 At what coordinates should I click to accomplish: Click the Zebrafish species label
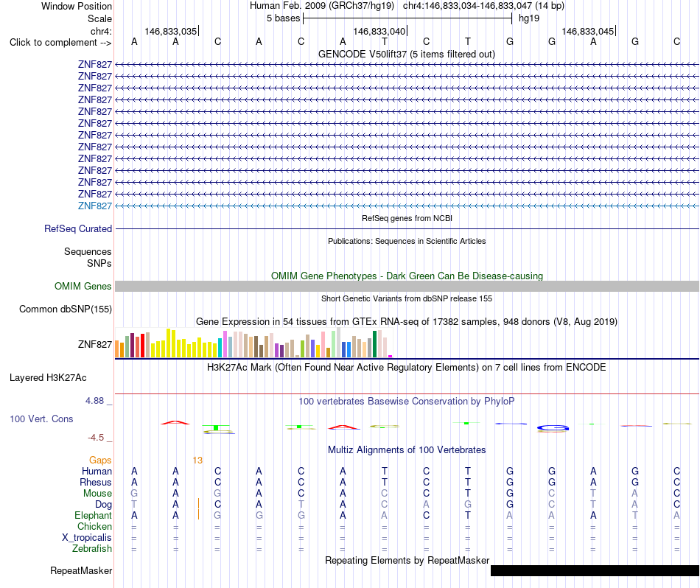[92, 548]
